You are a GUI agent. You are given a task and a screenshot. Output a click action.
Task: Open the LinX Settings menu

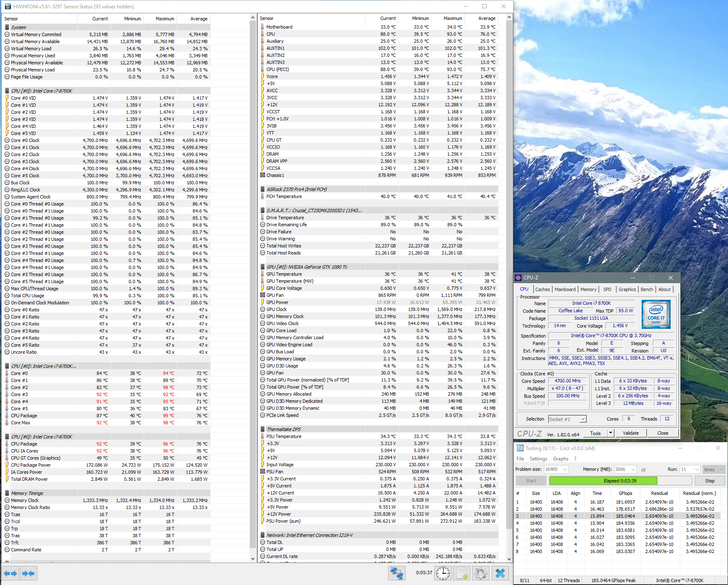[539, 459]
